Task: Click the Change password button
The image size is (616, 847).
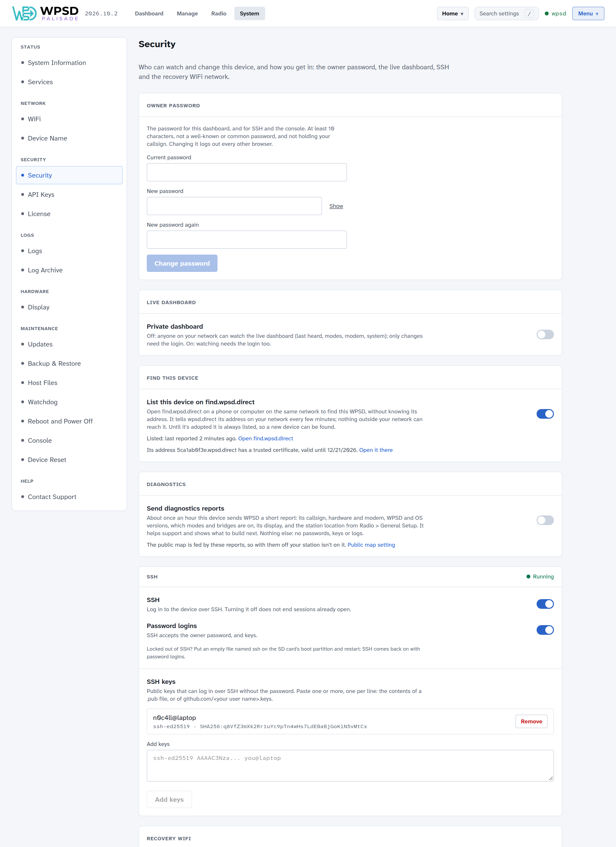Action: tap(182, 263)
